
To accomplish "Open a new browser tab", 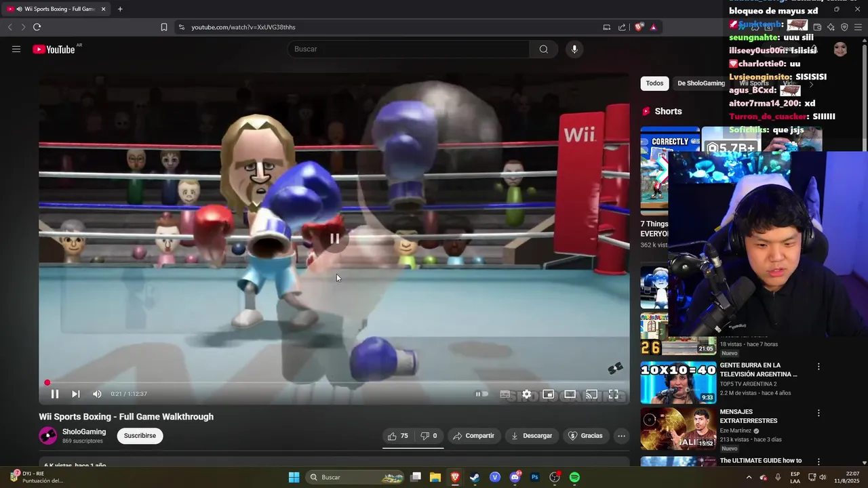I will coord(120,9).
